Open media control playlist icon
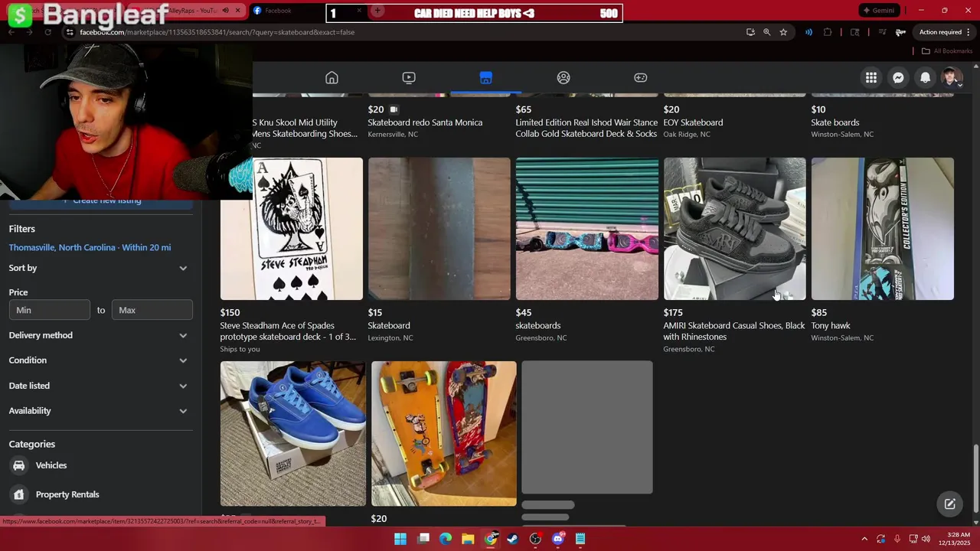The image size is (980, 551). click(882, 32)
